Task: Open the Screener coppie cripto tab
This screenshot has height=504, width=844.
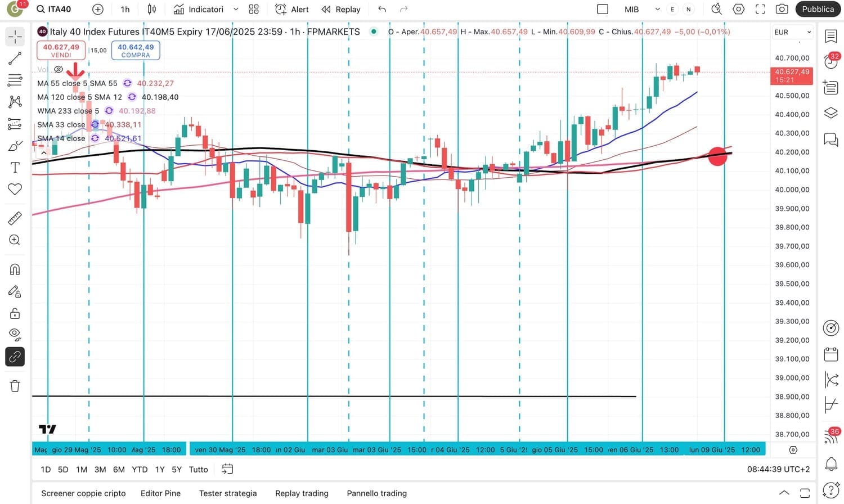Action: (x=83, y=493)
